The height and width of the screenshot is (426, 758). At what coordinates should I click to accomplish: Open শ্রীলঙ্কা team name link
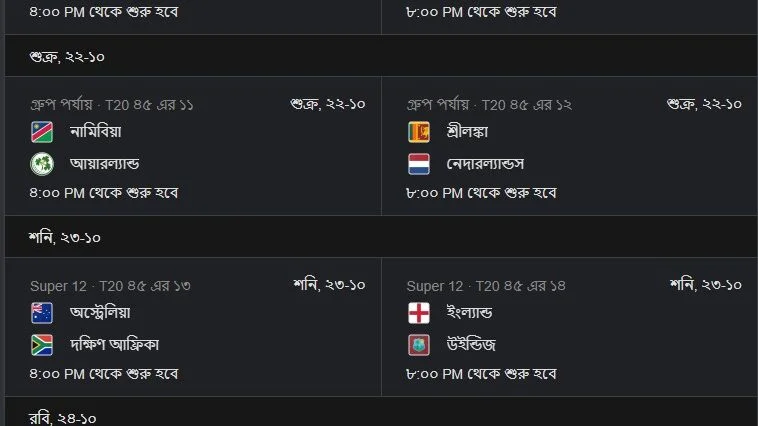pos(467,132)
